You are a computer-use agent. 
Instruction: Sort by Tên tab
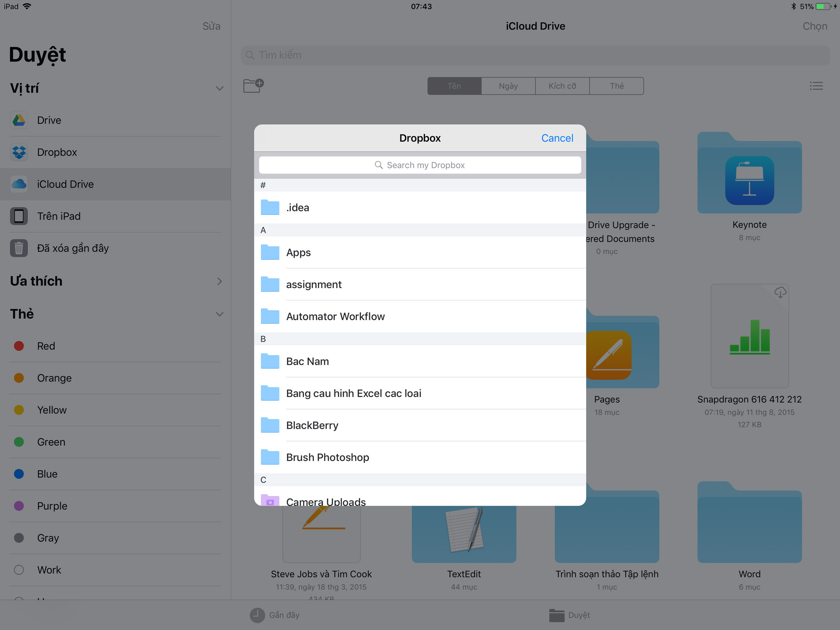454,86
